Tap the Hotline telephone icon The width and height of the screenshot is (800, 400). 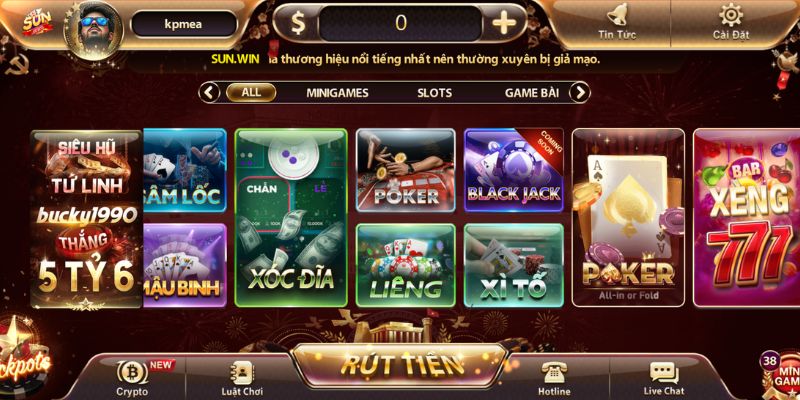tap(554, 372)
